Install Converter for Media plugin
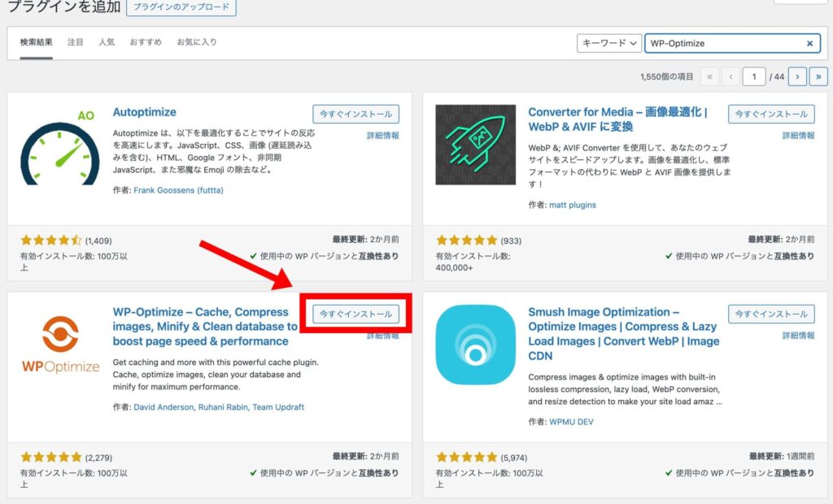Screen dimensions: 833x504 pos(771,114)
